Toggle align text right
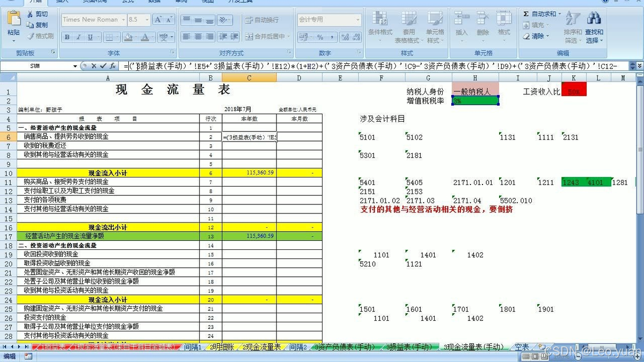 (x=210, y=37)
